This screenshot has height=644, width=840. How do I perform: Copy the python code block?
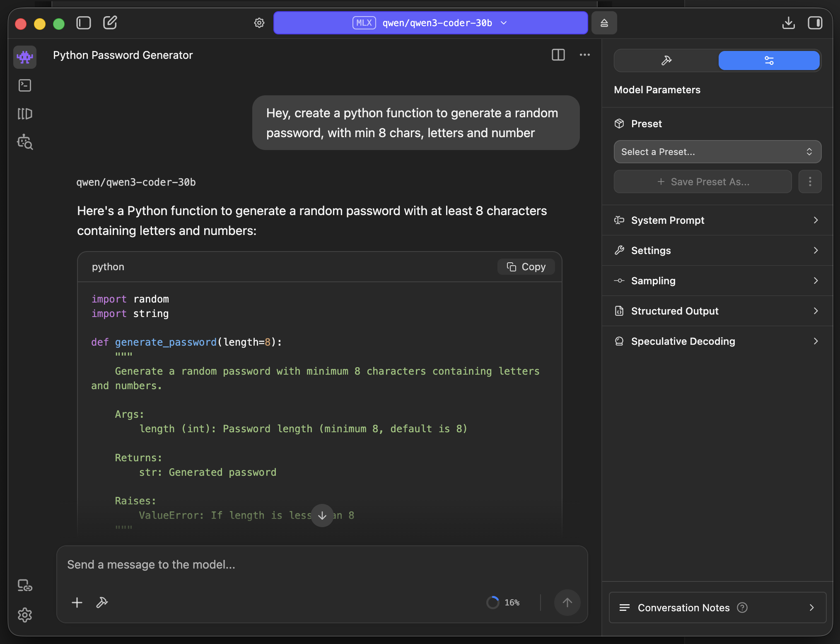coord(526,267)
